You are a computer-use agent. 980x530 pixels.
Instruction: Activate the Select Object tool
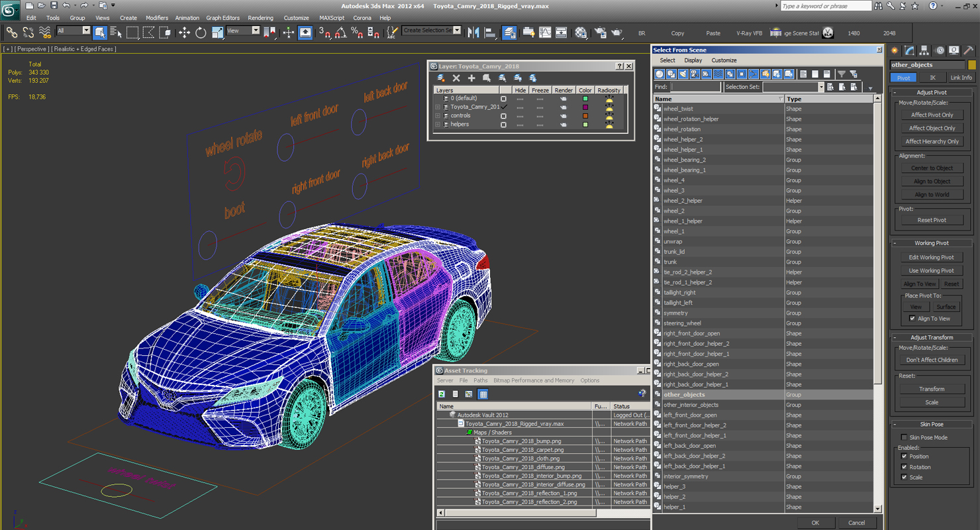coord(100,32)
